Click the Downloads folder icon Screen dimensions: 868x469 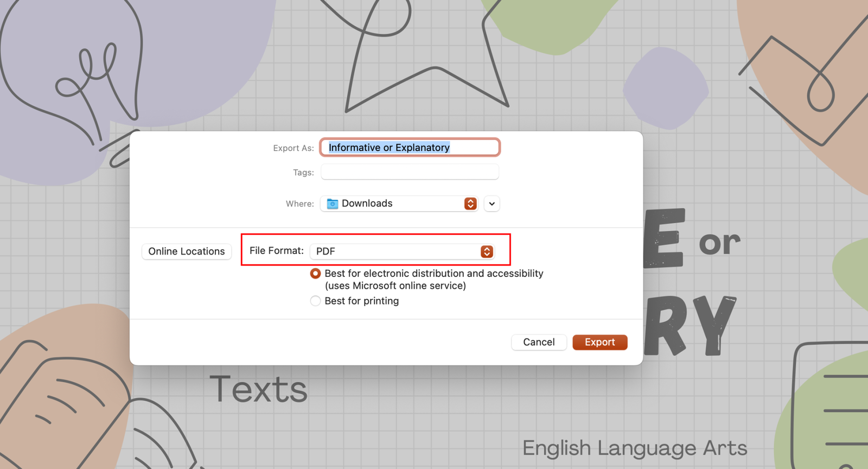coord(333,204)
